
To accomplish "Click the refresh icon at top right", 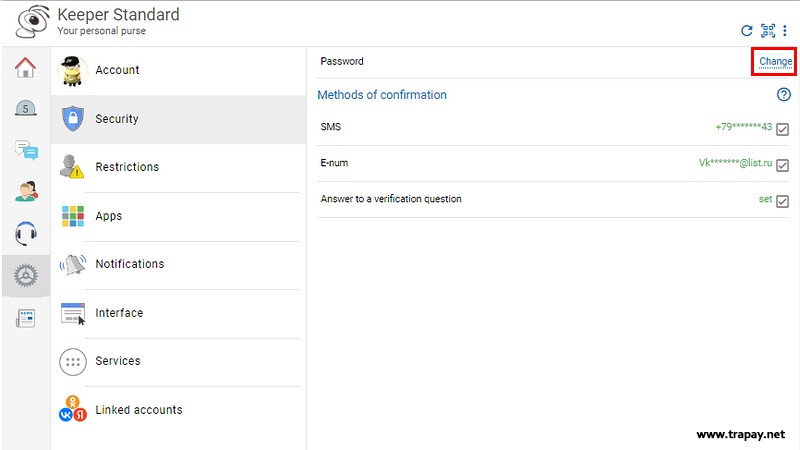I will click(746, 31).
